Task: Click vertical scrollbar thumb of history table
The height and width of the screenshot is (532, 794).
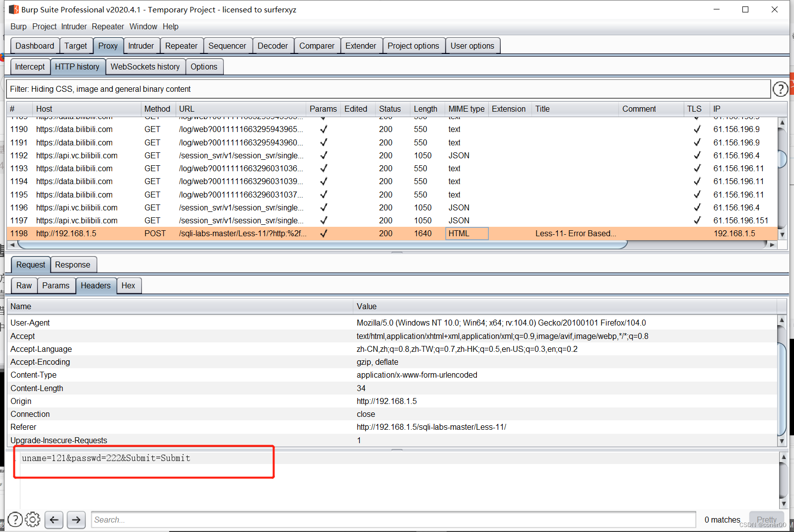Action: tap(783, 159)
